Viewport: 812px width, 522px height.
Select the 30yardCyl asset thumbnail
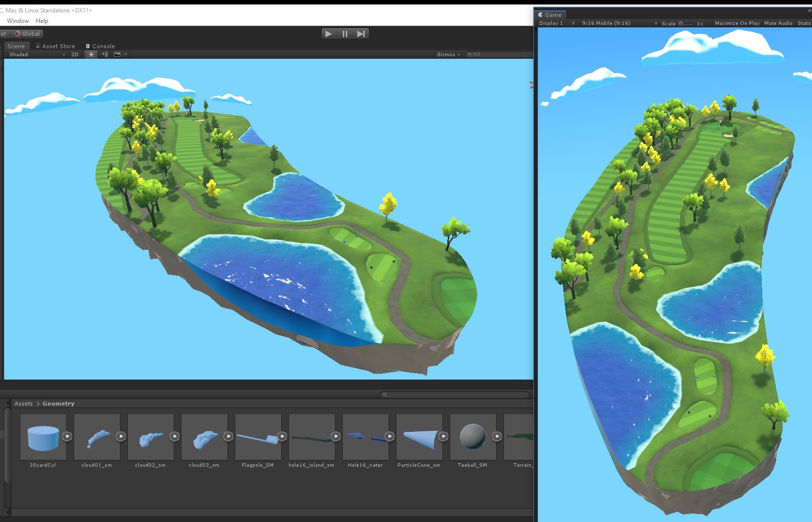click(43, 437)
